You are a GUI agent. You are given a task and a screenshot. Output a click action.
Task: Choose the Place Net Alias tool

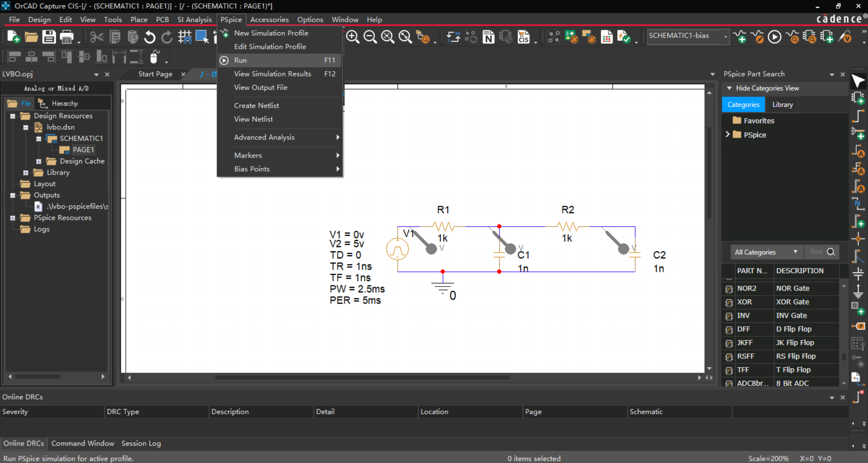click(x=858, y=205)
